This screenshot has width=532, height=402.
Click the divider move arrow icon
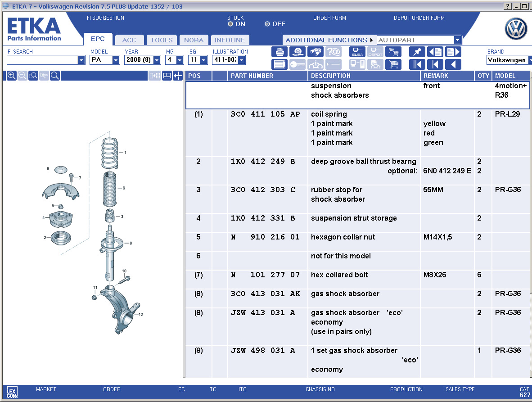click(178, 76)
